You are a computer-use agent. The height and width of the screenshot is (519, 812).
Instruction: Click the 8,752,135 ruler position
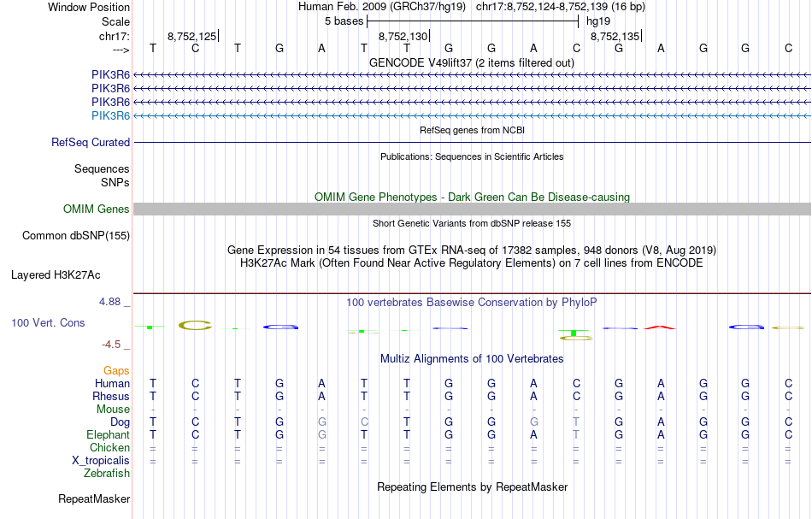tap(615, 36)
